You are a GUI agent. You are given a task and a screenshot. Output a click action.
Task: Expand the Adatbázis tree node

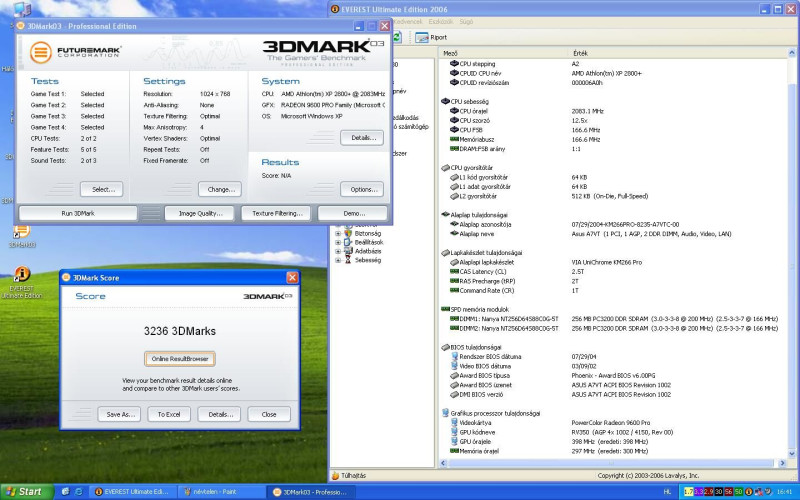click(x=338, y=251)
